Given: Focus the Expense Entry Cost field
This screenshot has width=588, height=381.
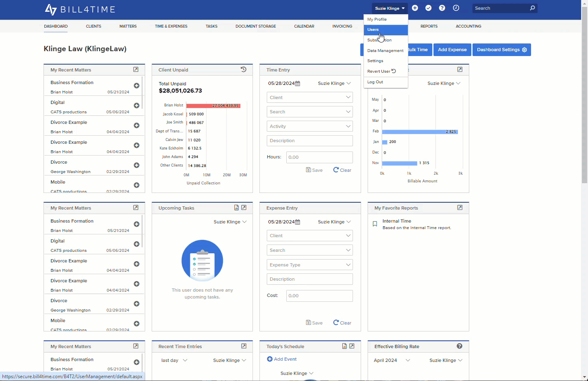Looking at the screenshot, I should coord(320,296).
